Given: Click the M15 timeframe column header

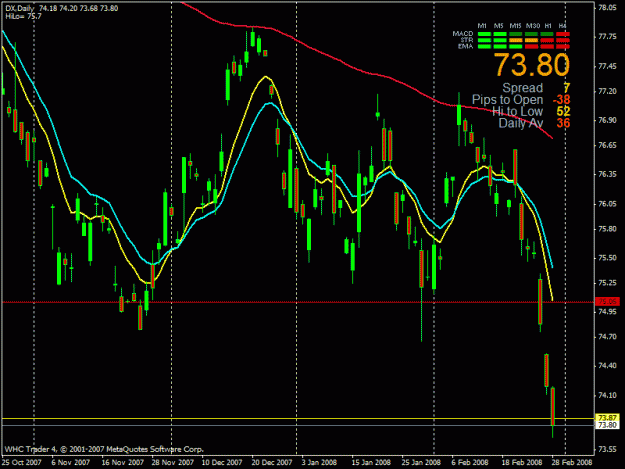Looking at the screenshot, I should pos(515,26).
